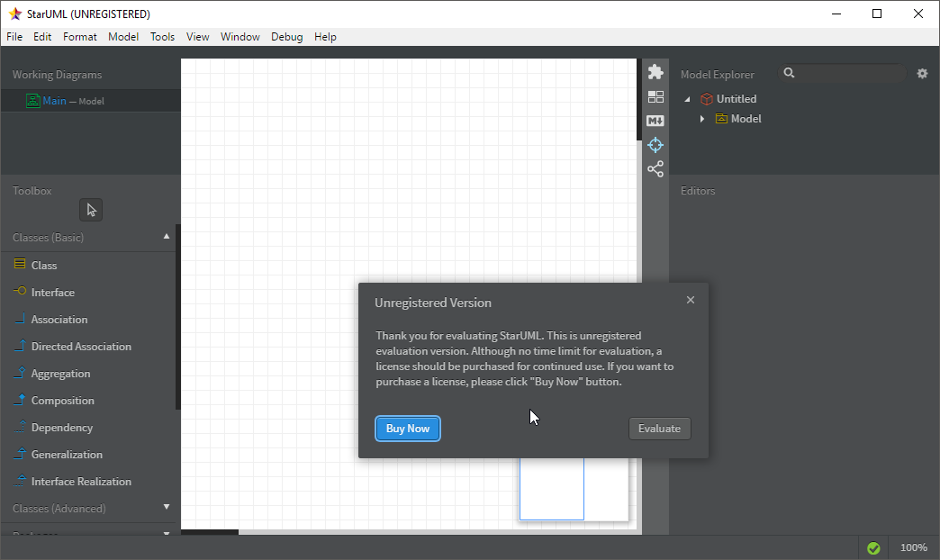Open the Tools menu
The width and height of the screenshot is (940, 560).
click(x=162, y=37)
